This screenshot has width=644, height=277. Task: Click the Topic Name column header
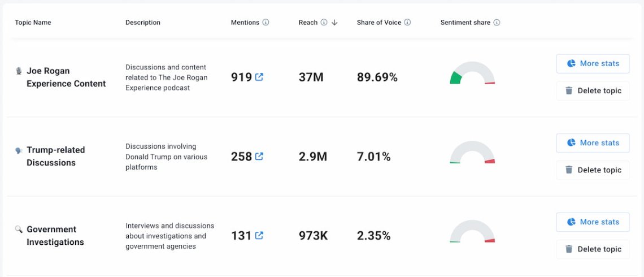pos(33,23)
